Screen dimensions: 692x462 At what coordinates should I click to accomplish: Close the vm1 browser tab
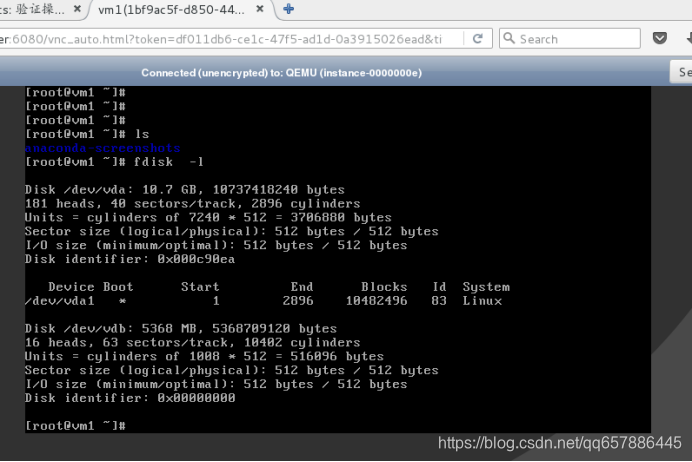coord(260,9)
